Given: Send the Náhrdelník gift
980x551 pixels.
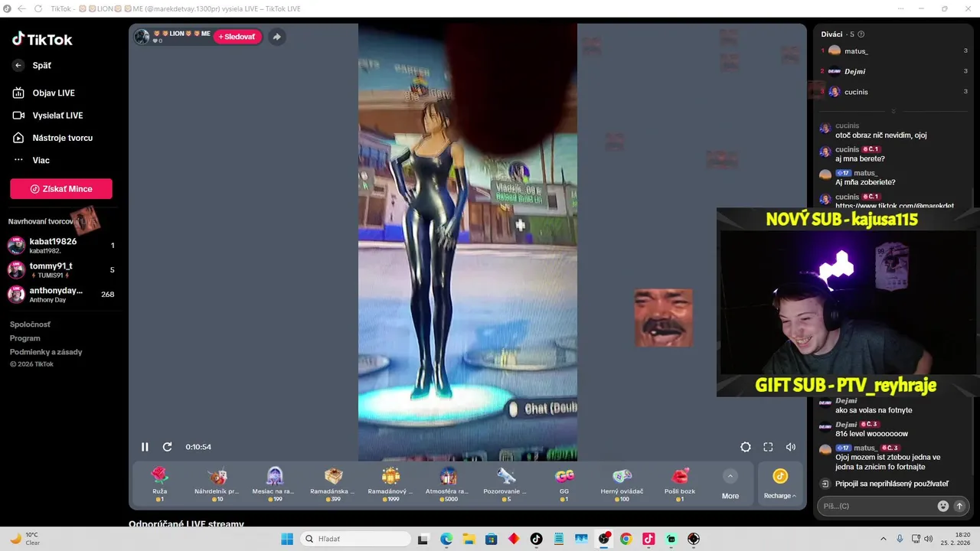Looking at the screenshot, I should click(x=217, y=484).
